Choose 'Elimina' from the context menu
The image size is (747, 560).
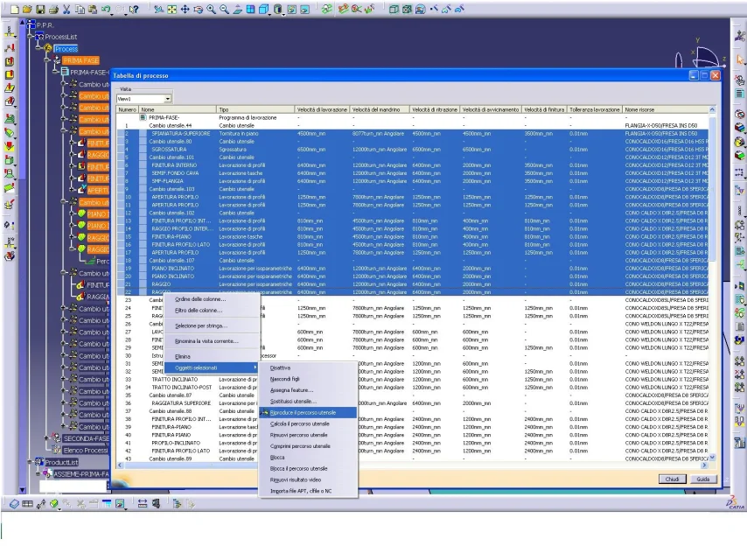point(183,356)
